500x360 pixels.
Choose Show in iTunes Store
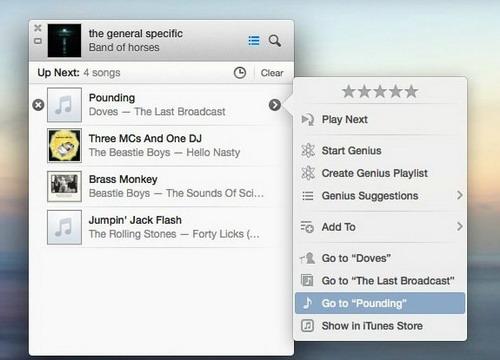pyautogui.click(x=380, y=326)
